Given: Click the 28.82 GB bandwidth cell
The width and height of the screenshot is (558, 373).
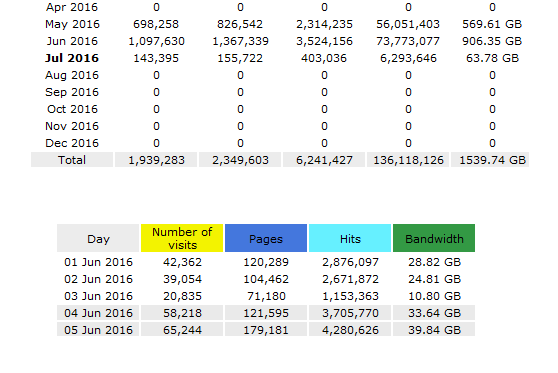Looking at the screenshot, I should tap(434, 262).
